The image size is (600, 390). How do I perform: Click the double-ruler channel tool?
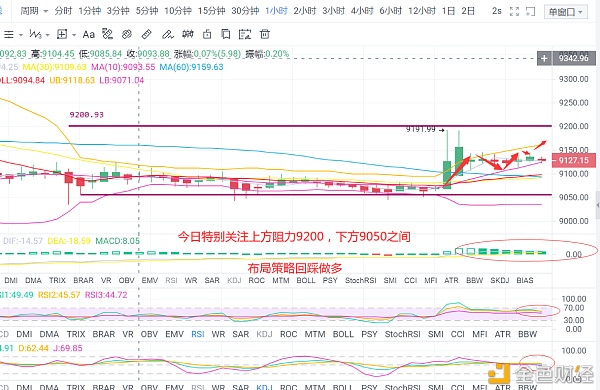[x=127, y=34]
